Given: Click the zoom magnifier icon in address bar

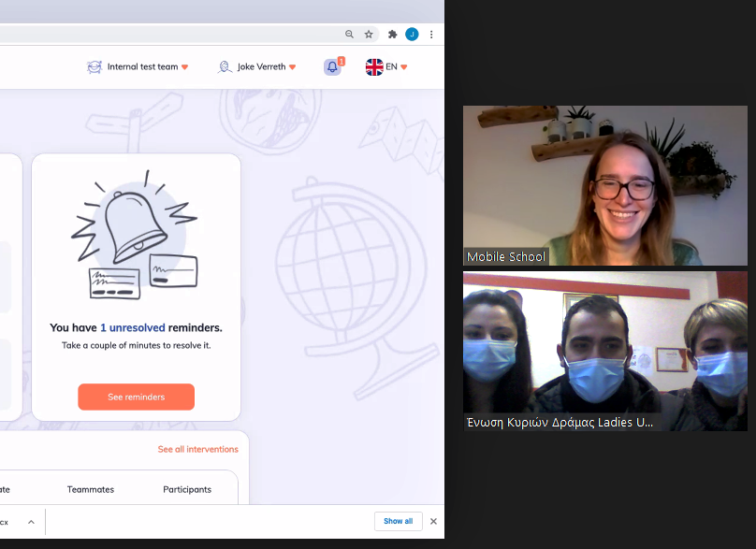Looking at the screenshot, I should tap(349, 35).
